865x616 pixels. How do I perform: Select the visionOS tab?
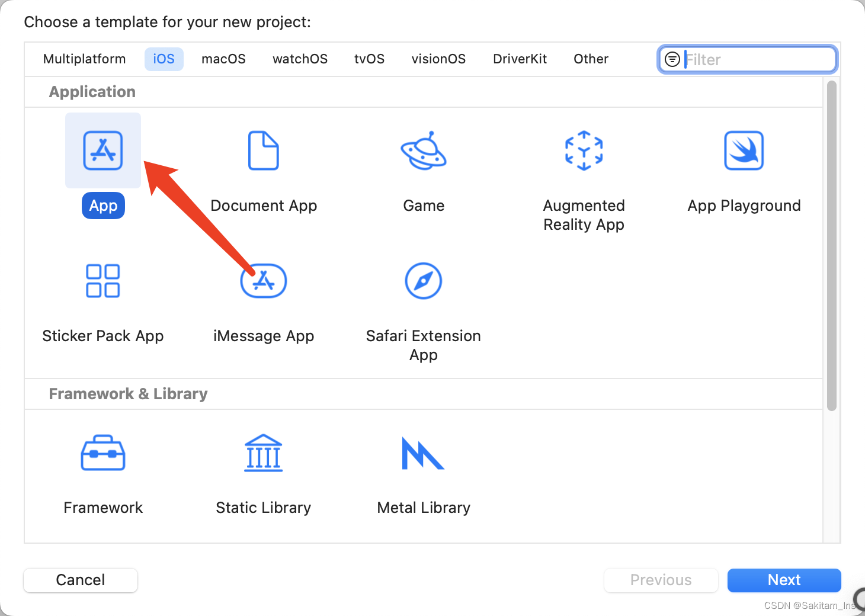point(439,59)
